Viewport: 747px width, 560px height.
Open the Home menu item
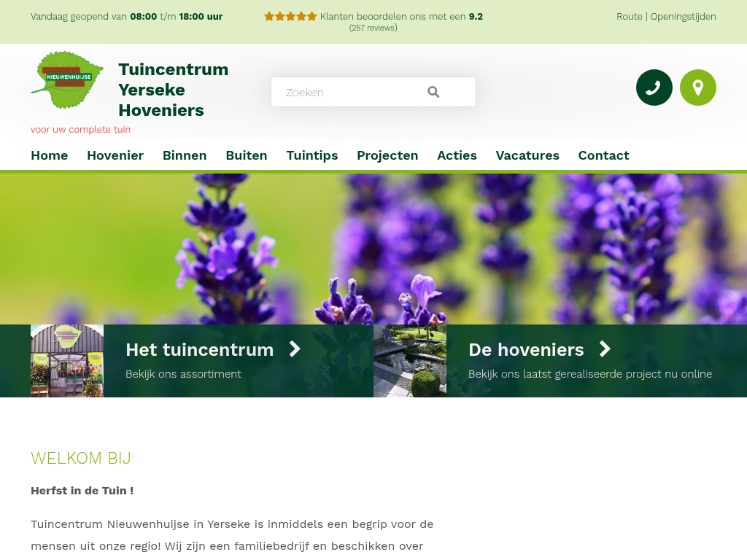pyautogui.click(x=50, y=155)
